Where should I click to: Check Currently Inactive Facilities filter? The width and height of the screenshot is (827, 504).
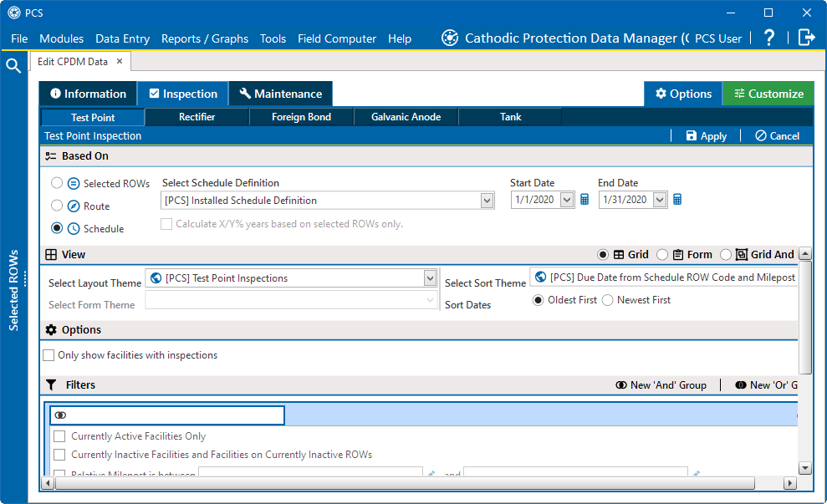point(59,455)
